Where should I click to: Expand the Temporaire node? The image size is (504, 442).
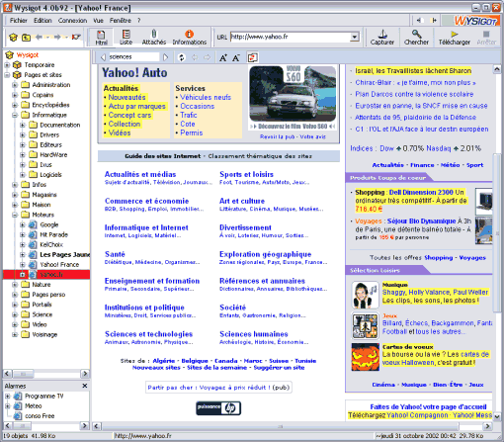pos(7,65)
